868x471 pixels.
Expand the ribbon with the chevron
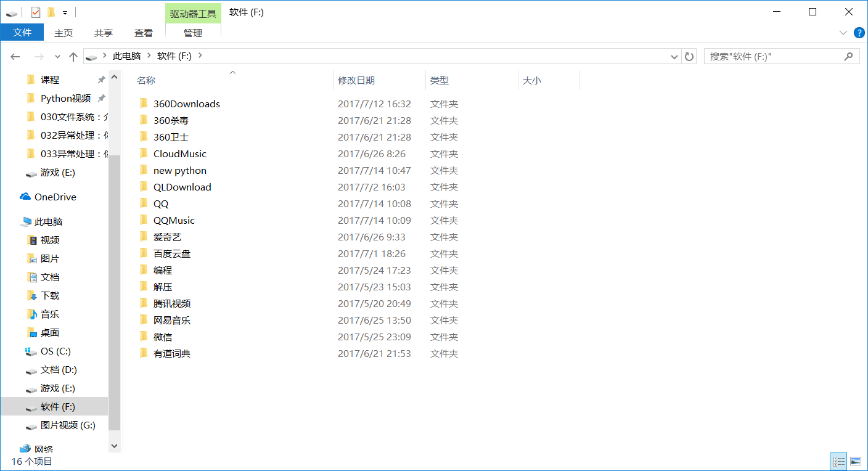pos(843,33)
